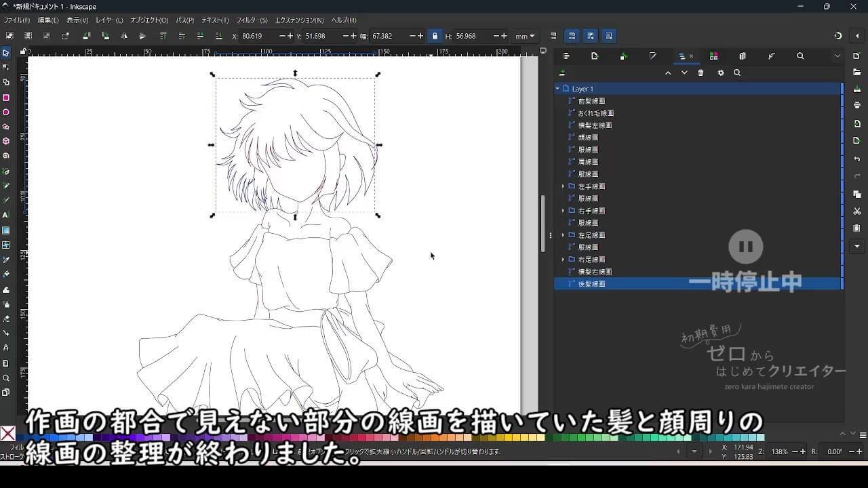
Task: Raise the selected layer with the up arrow
Action: pyautogui.click(x=667, y=73)
